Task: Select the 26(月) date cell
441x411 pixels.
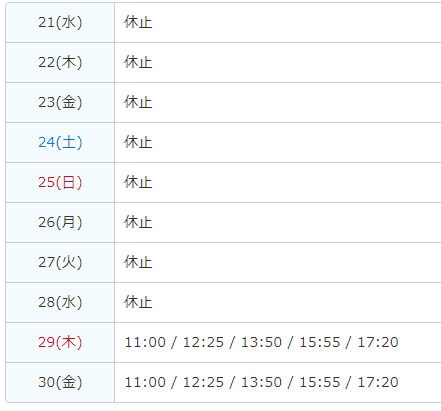Action: click(x=60, y=222)
